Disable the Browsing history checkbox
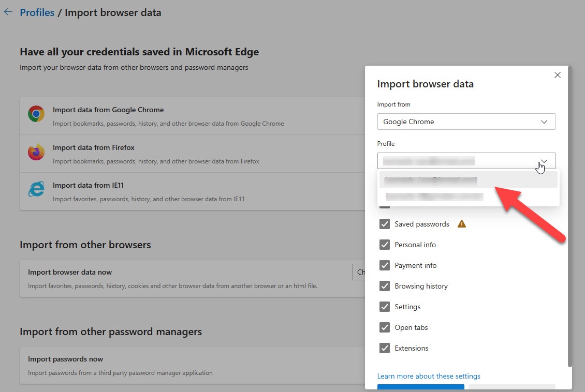Image resolution: width=585 pixels, height=392 pixels. (x=385, y=286)
